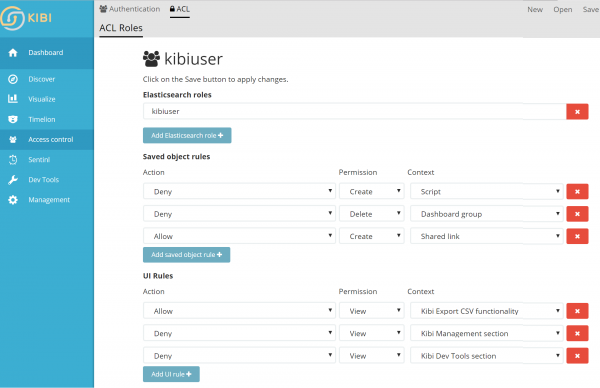Open Action dropdown for Shared link rule
This screenshot has width=600, height=388.
click(x=239, y=236)
